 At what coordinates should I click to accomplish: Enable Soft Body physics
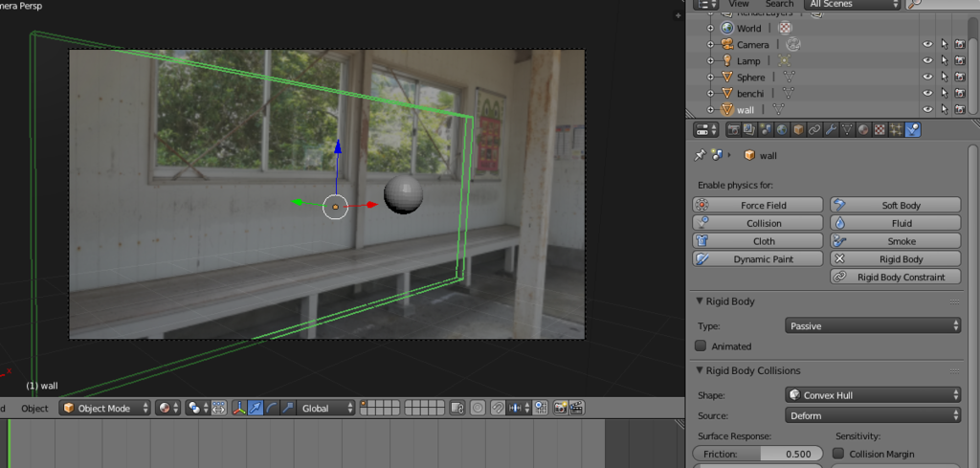coord(895,205)
